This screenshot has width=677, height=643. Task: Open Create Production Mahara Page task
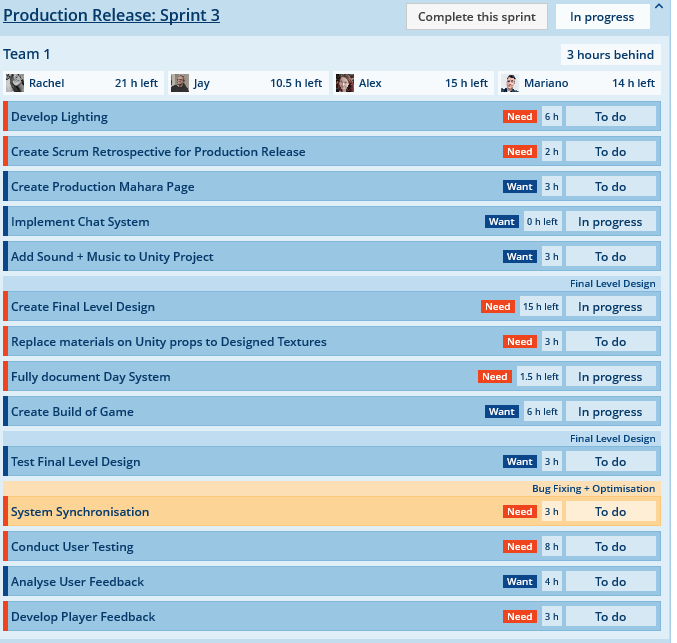pos(103,187)
